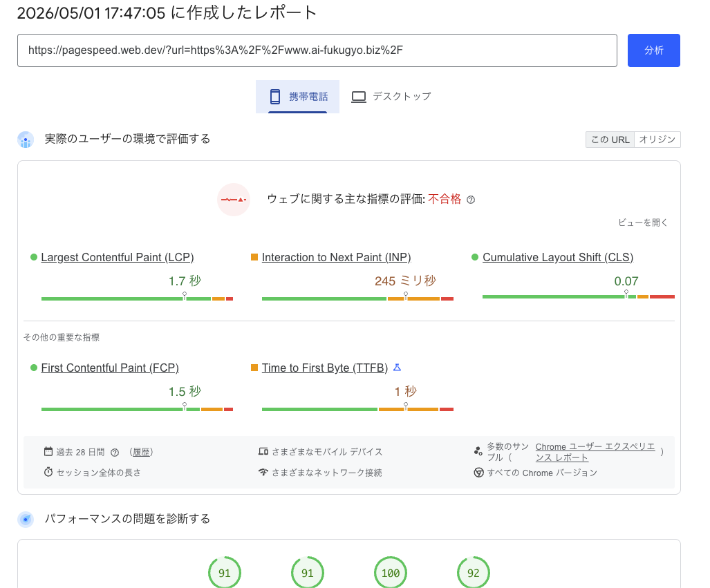
Task: Click the FCP distribution bar
Action: (137, 409)
